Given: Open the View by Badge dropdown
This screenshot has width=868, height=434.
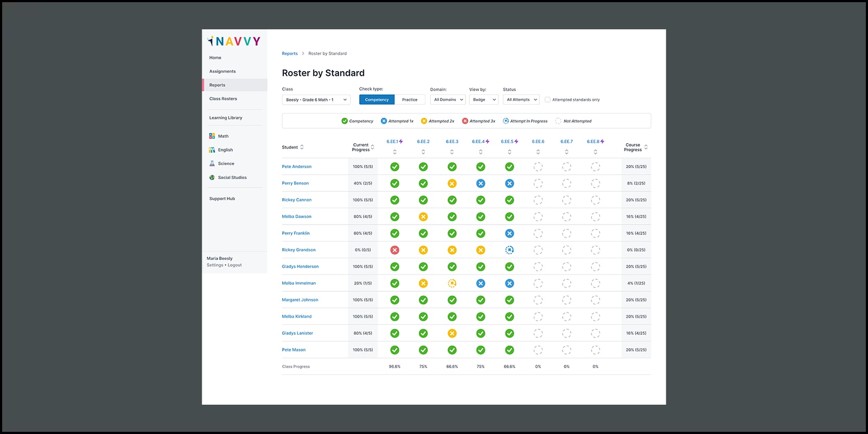Looking at the screenshot, I should click(x=483, y=100).
